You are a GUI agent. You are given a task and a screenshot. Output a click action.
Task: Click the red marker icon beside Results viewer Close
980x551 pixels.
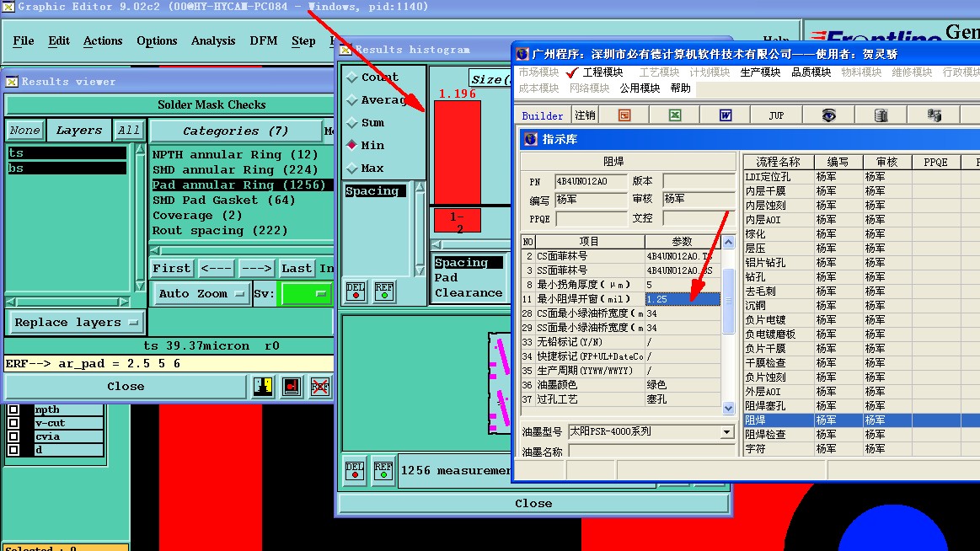click(292, 387)
